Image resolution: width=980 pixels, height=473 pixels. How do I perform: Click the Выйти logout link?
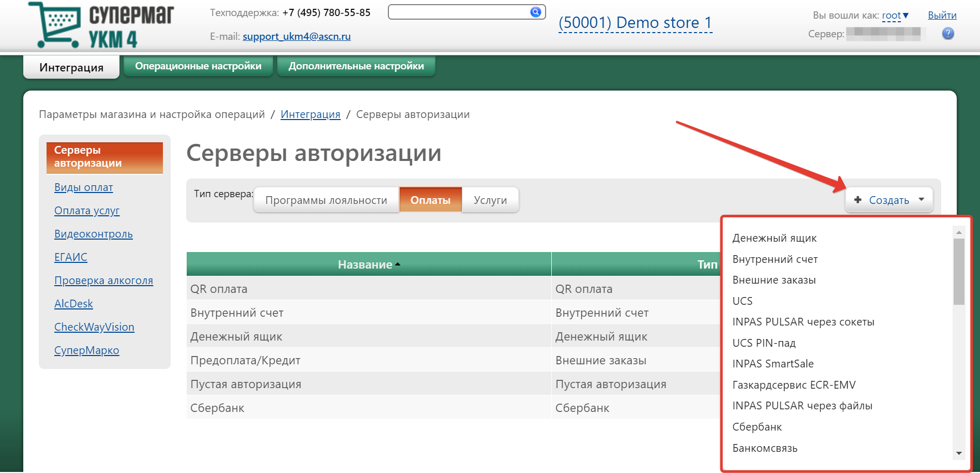click(942, 16)
